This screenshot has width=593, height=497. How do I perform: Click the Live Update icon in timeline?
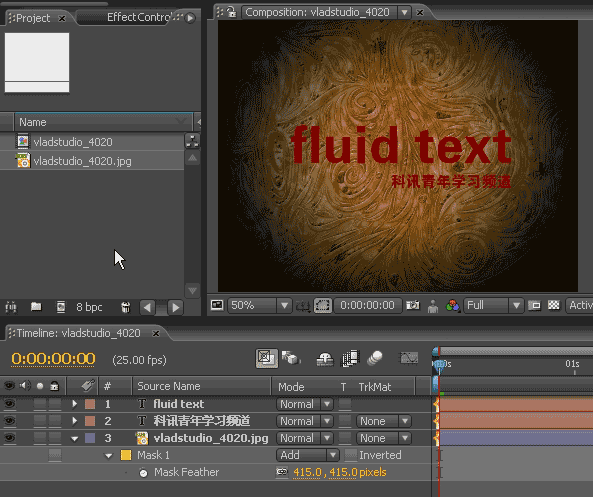pyautogui.click(x=266, y=358)
